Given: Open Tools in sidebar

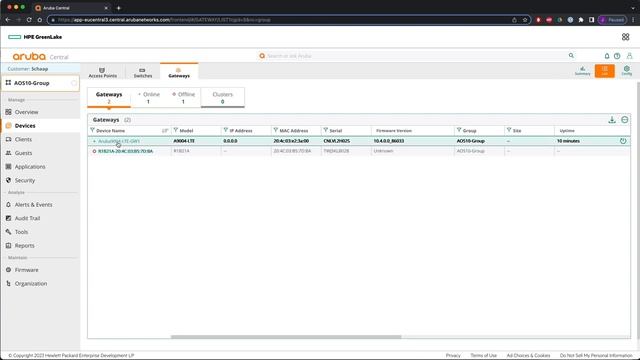Looking at the screenshot, I should click(x=21, y=232).
